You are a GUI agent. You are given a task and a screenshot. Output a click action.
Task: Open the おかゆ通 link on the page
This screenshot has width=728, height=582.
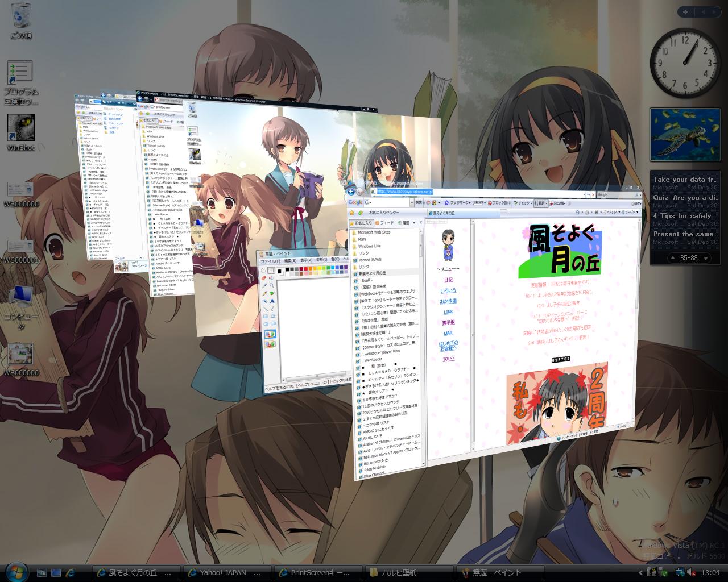coord(448,301)
